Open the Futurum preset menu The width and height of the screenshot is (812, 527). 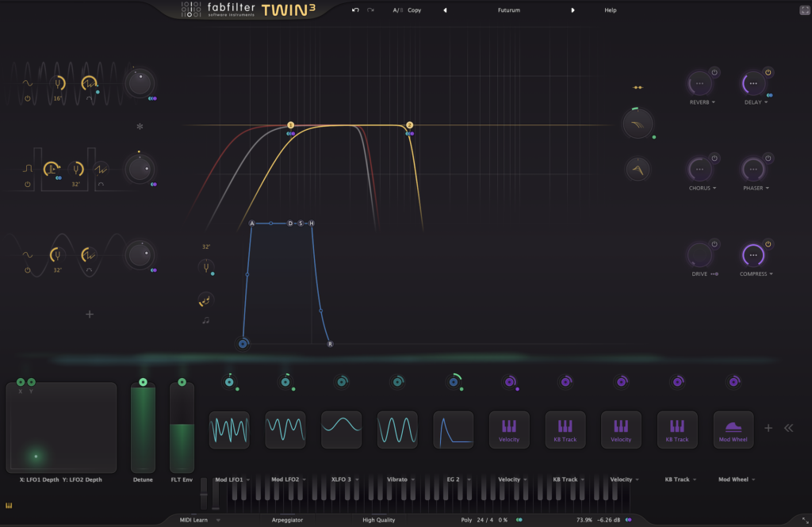(508, 10)
